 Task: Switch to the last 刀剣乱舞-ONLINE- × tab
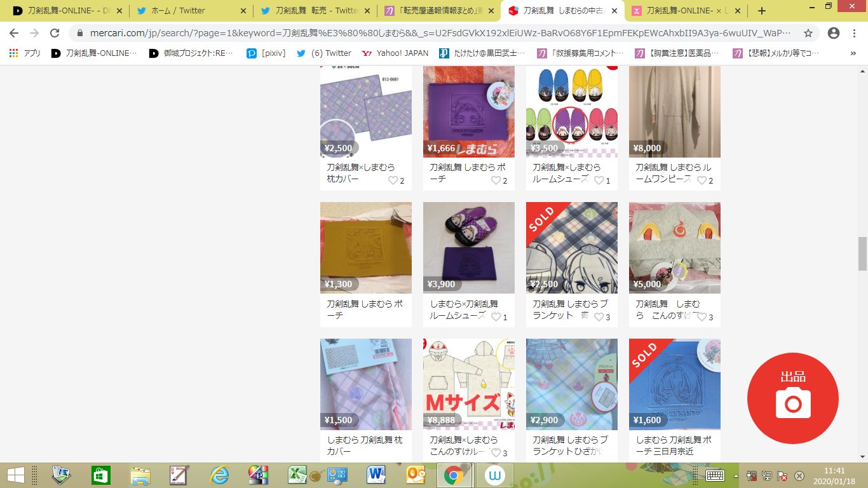(686, 11)
